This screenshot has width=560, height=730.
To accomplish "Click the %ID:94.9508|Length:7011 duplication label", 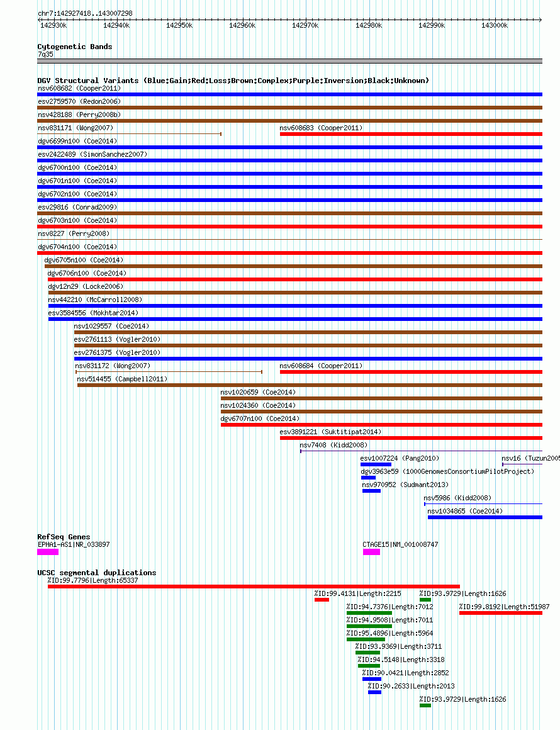I will (x=389, y=620).
